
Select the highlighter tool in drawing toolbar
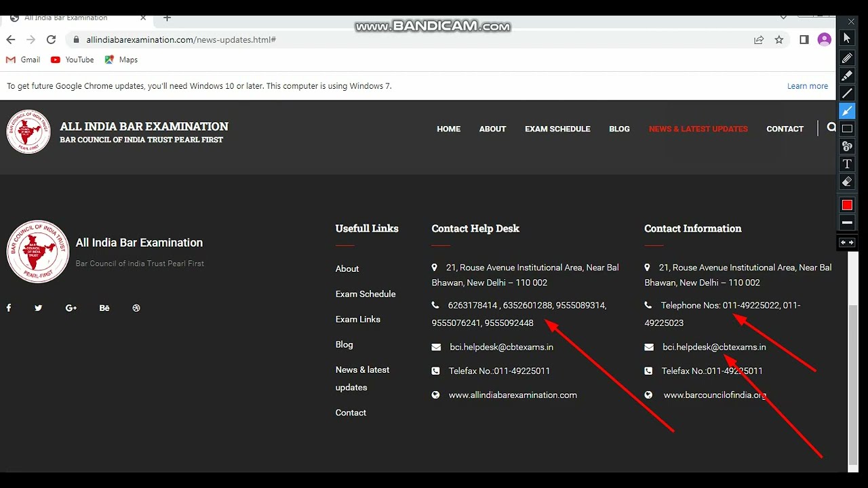pos(847,75)
